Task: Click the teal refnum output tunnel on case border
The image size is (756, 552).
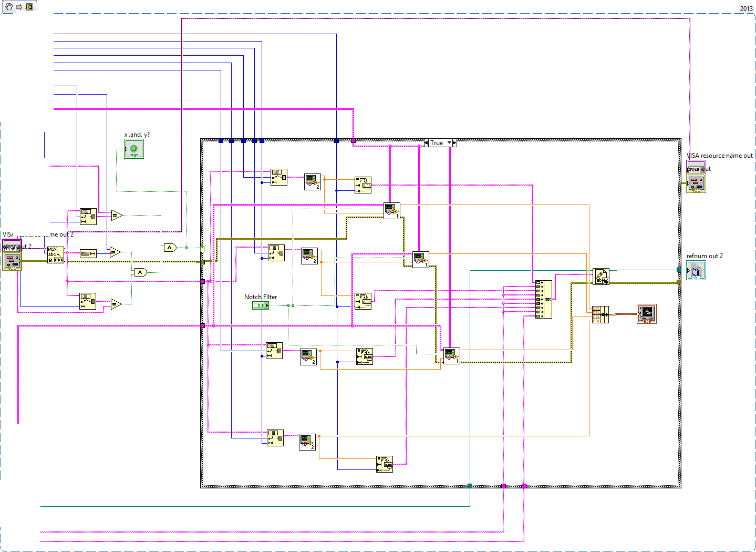Action: click(679, 270)
